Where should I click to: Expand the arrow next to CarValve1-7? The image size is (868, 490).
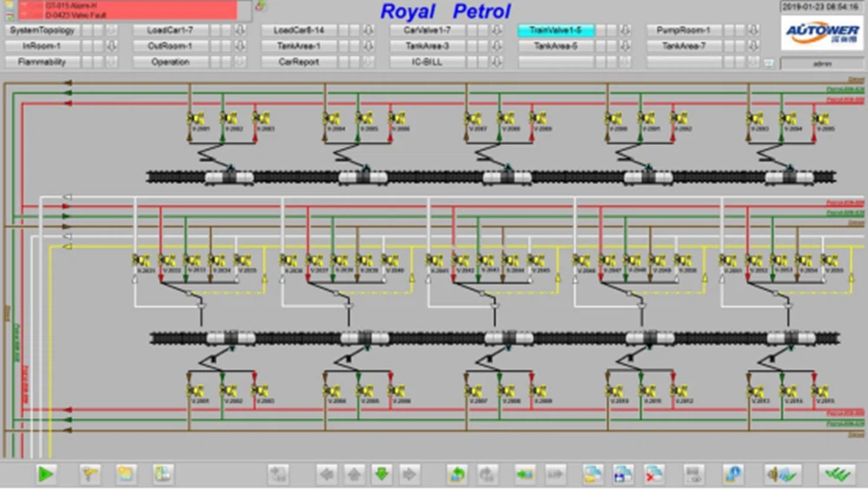496,30
